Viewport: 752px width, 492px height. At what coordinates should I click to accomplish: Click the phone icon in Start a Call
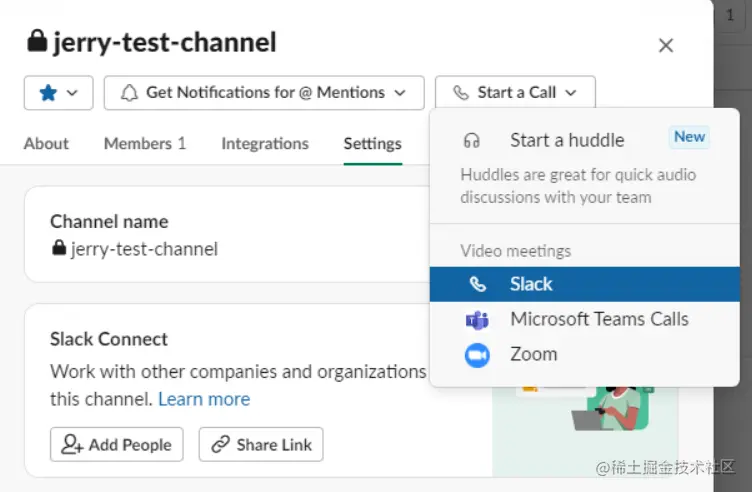460,93
